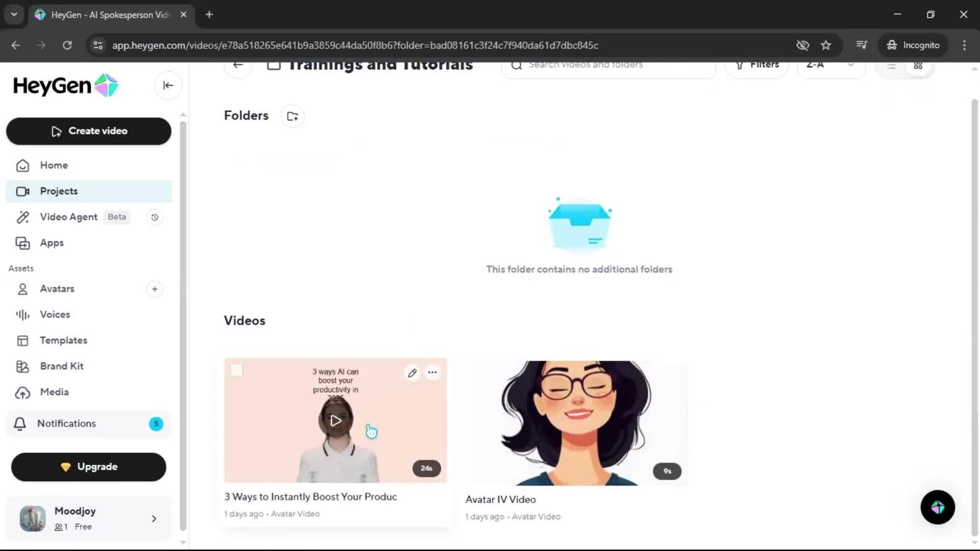The width and height of the screenshot is (980, 551).
Task: Open the HeyGen assistant floating button
Action: (x=937, y=507)
